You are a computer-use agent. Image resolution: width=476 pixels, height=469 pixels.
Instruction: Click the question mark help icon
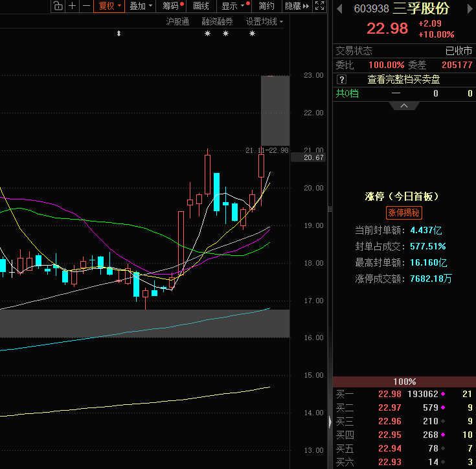(341, 79)
